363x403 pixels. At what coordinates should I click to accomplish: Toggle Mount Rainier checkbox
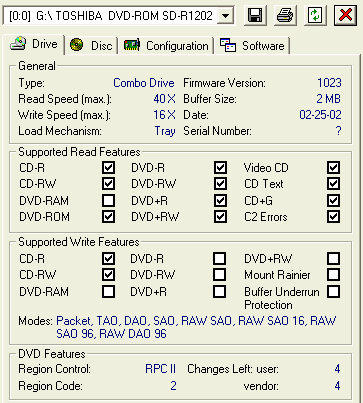333,275
